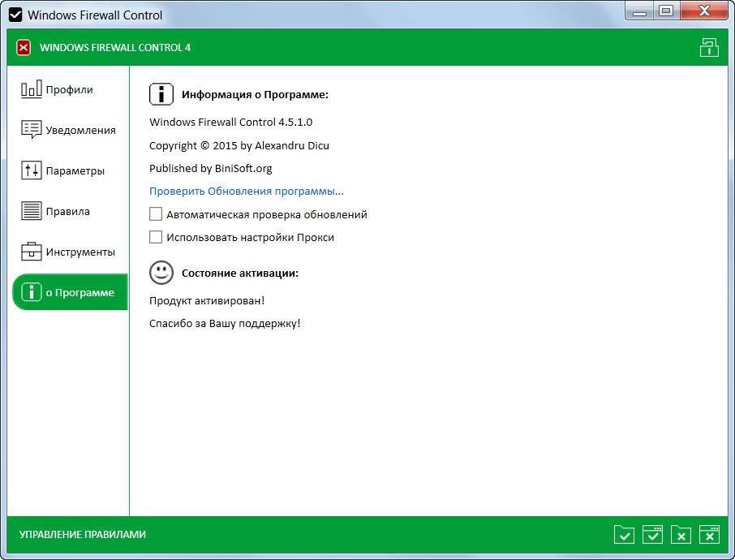Click the info icon beside Информация о Программе
Viewport: 735px width, 560px height.
(x=161, y=94)
